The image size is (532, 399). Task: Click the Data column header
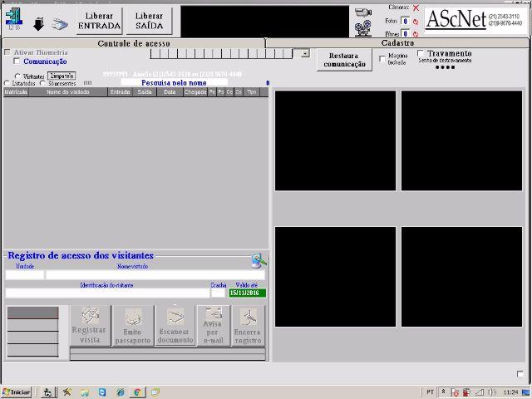click(x=170, y=92)
